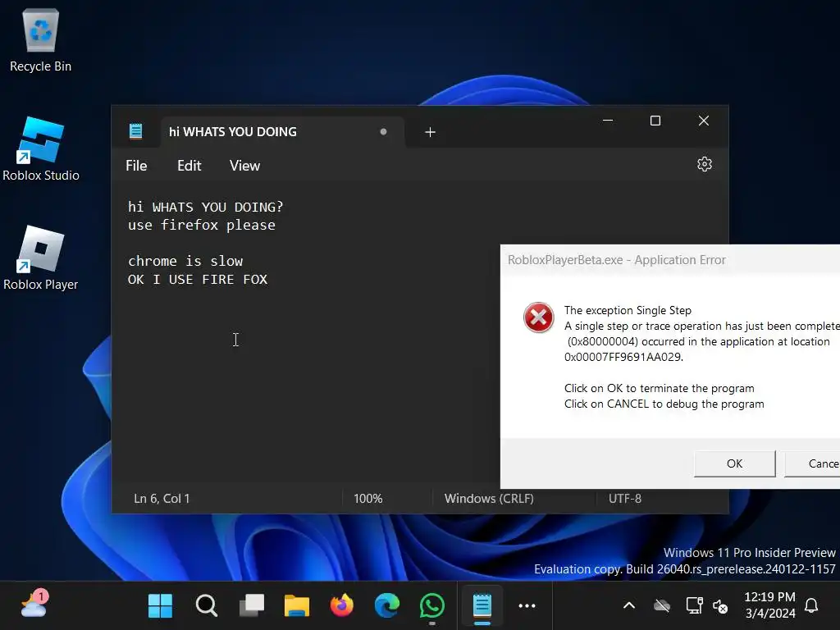Click OK to terminate Roblox program

(734, 463)
